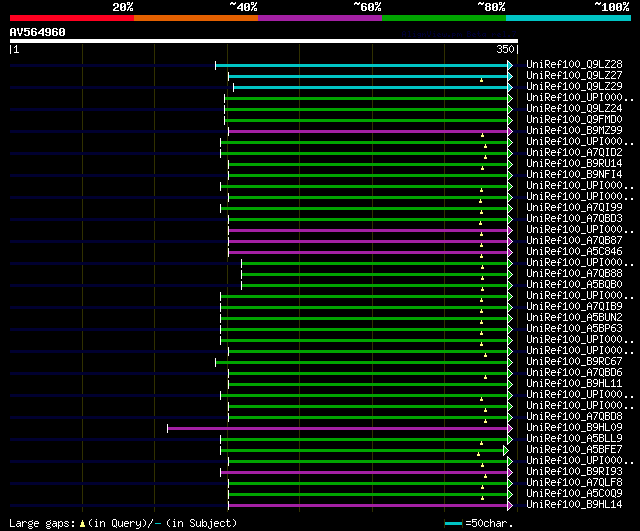Select the UniRef100_A5BUN2 label
The height and width of the screenshot is (531, 640).
[x=574, y=318]
